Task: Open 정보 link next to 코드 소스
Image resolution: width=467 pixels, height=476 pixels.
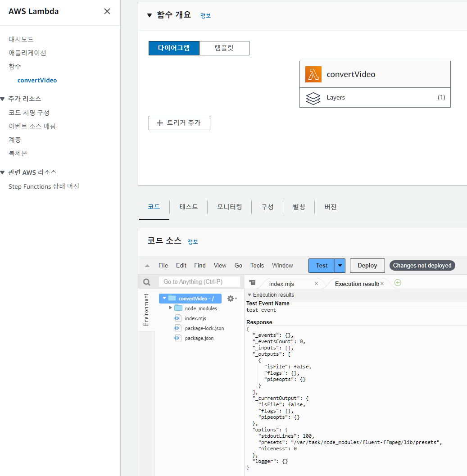Action: click(x=193, y=242)
